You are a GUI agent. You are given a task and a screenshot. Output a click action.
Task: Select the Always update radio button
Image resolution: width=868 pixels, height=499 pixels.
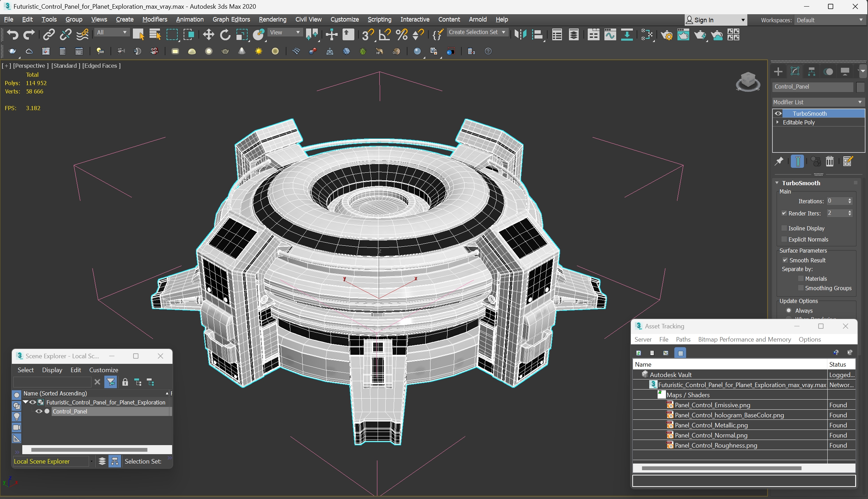coord(789,311)
